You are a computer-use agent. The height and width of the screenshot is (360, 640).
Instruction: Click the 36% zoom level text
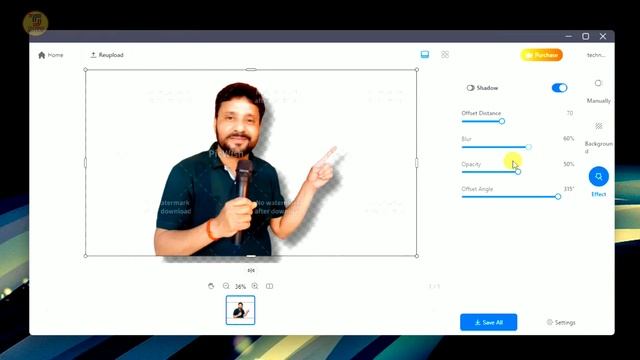tap(240, 287)
